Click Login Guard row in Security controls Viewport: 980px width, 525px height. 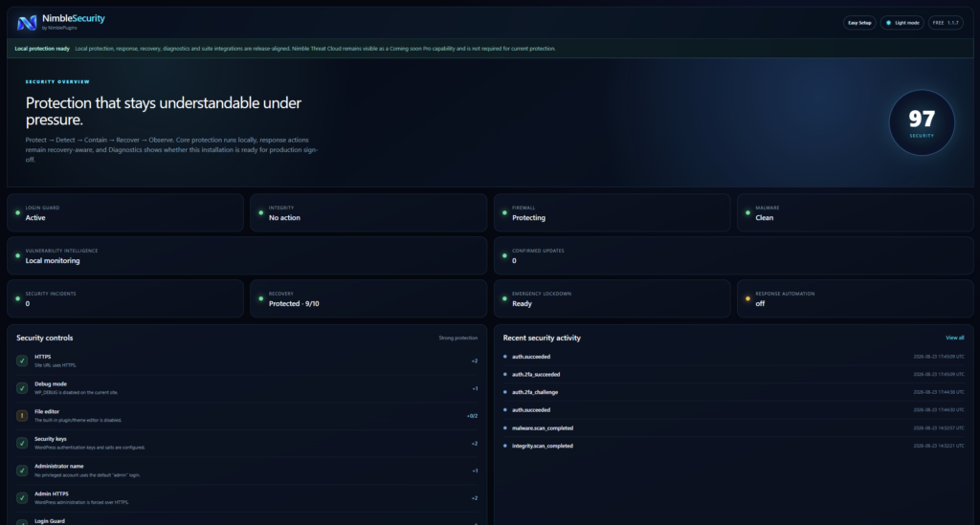247,520
